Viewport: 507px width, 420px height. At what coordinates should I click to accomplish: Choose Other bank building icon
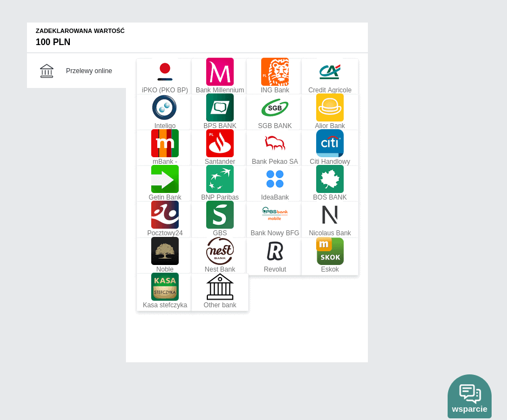click(220, 287)
